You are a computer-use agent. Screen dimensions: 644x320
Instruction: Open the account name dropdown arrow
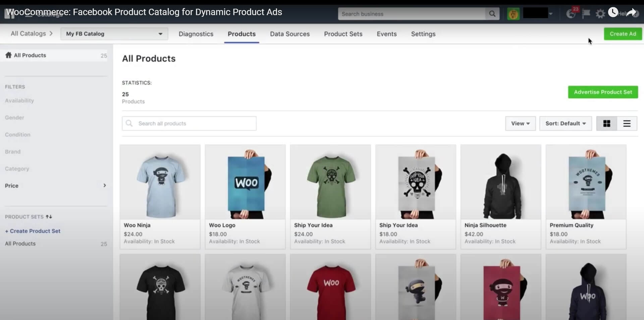[550, 14]
